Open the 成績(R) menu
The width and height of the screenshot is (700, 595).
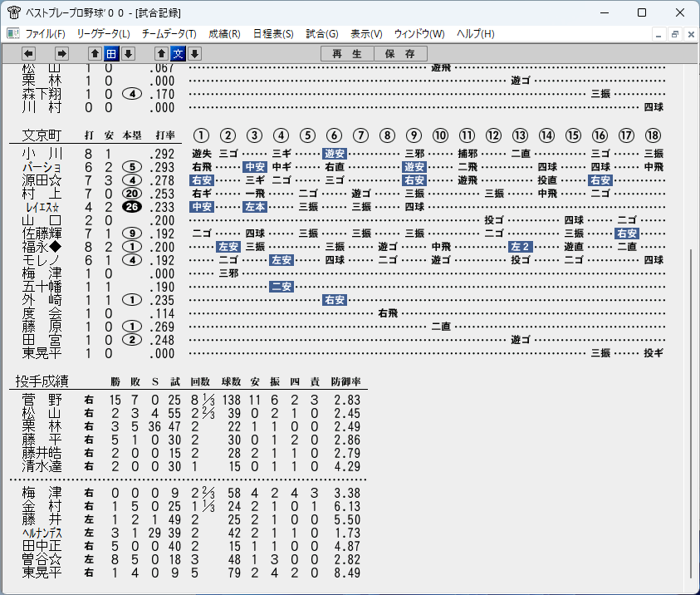(x=224, y=34)
